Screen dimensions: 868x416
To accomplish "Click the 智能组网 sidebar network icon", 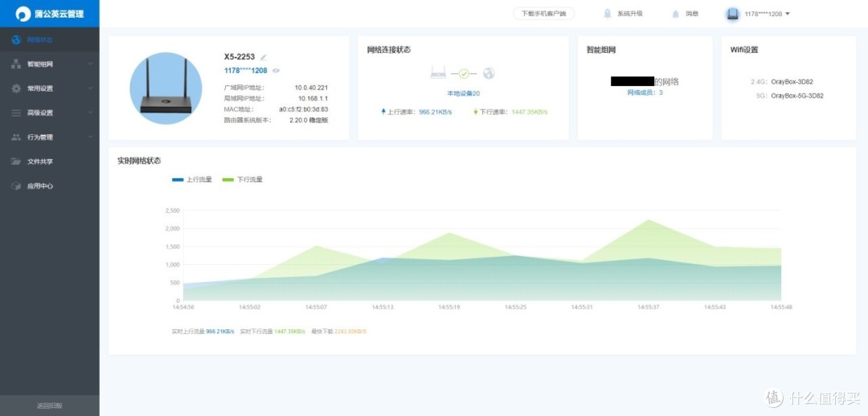I will 16,64.
